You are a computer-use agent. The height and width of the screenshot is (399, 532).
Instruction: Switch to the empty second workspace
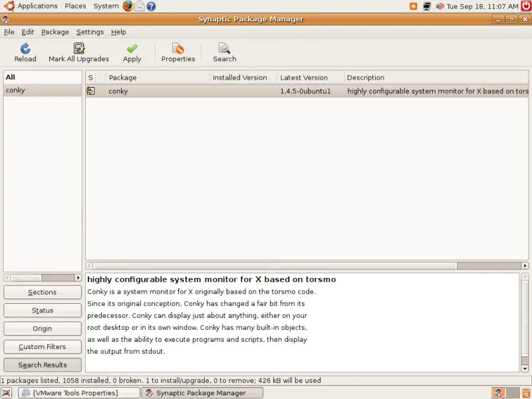[513, 393]
